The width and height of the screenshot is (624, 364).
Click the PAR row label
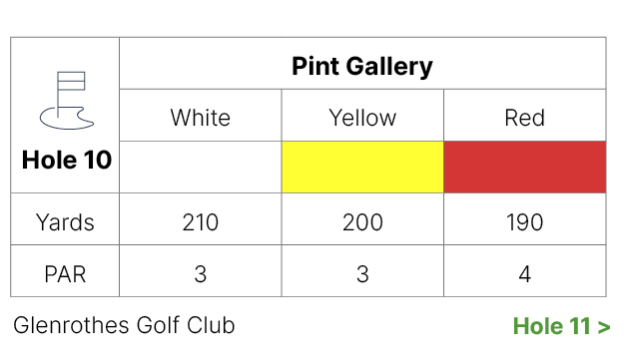[65, 274]
